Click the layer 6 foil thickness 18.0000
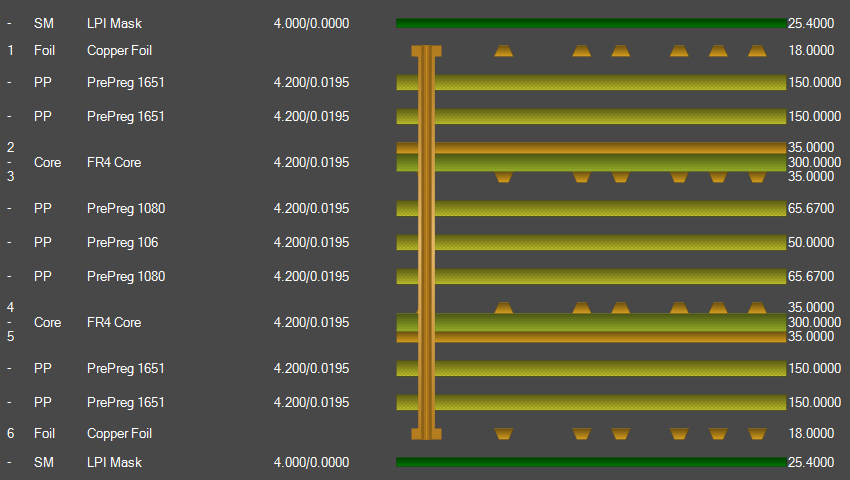 (x=811, y=433)
